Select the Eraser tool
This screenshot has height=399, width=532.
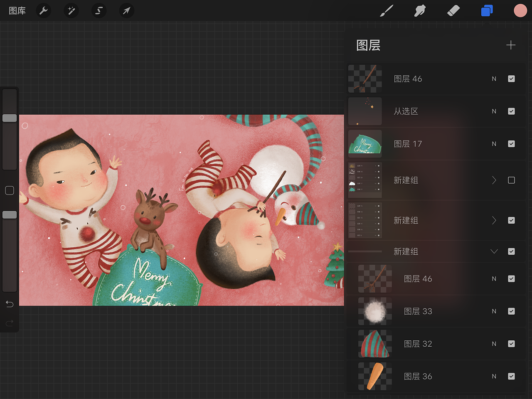point(453,10)
